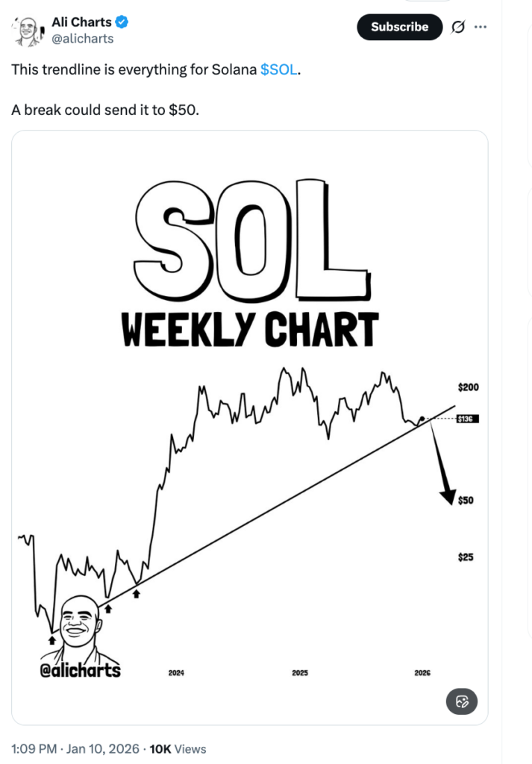The width and height of the screenshot is (532, 764).
Task: Open the Grok icon beside Subscribe
Action: [x=457, y=27]
